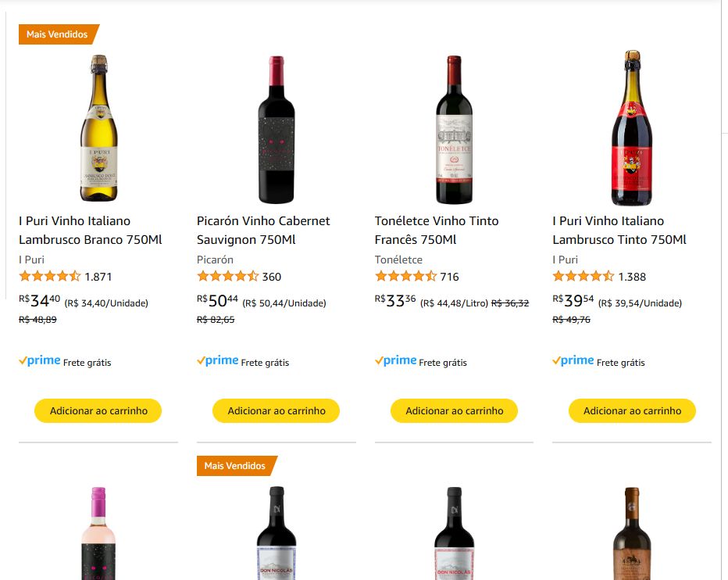
Task: Click the Mais Vendidos badge above I Puri Branco
Action: [58, 34]
